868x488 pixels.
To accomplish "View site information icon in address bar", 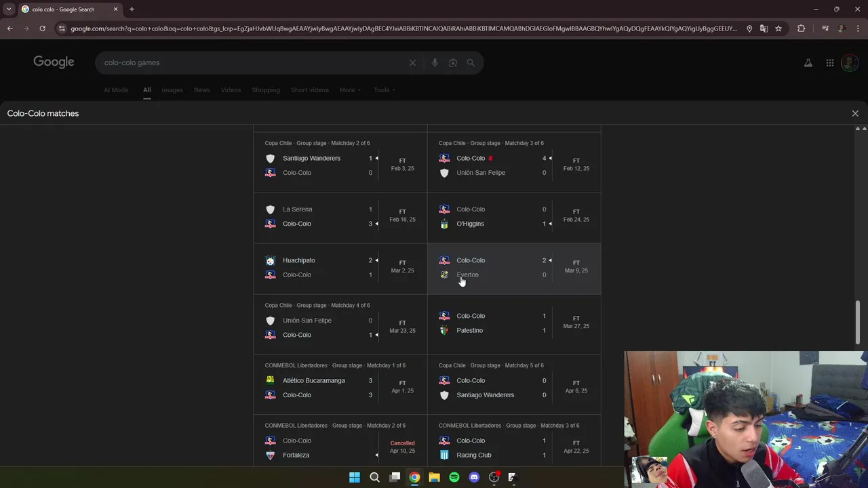I will (62, 28).
